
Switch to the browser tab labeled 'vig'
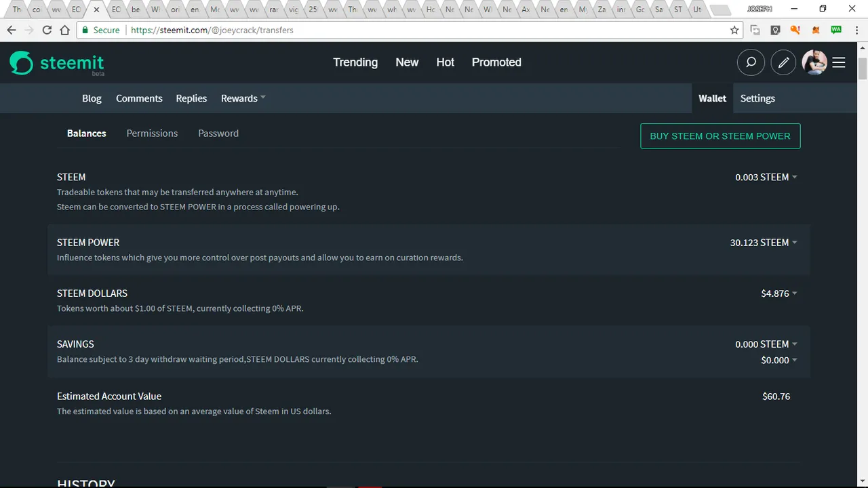293,9
